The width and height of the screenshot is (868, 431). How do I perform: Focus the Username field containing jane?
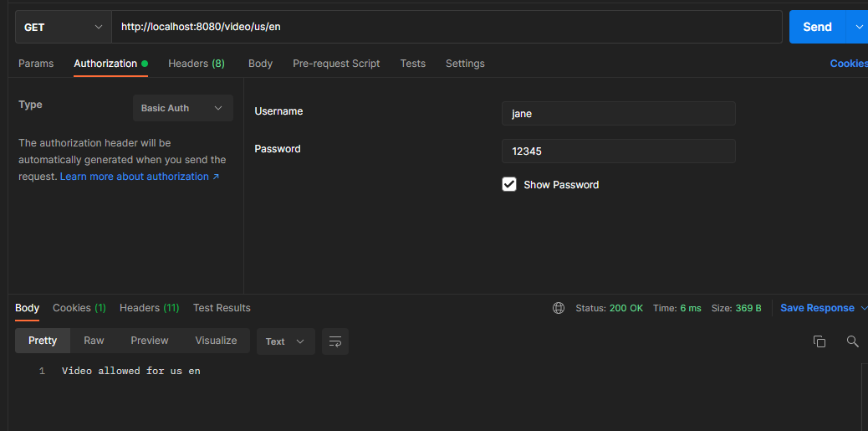point(618,114)
